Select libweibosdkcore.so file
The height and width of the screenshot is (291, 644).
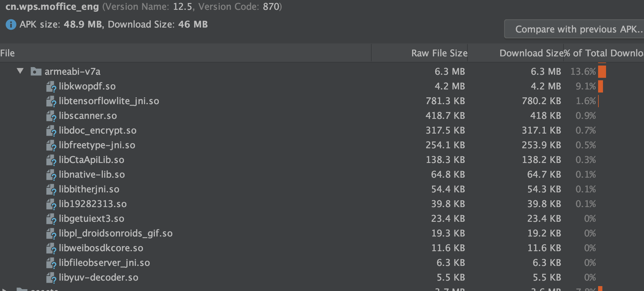(101, 248)
